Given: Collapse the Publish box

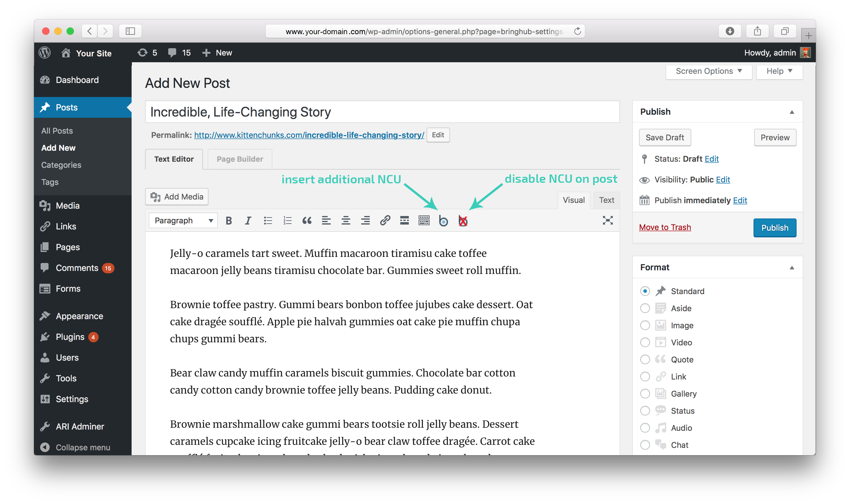Looking at the screenshot, I should (792, 112).
